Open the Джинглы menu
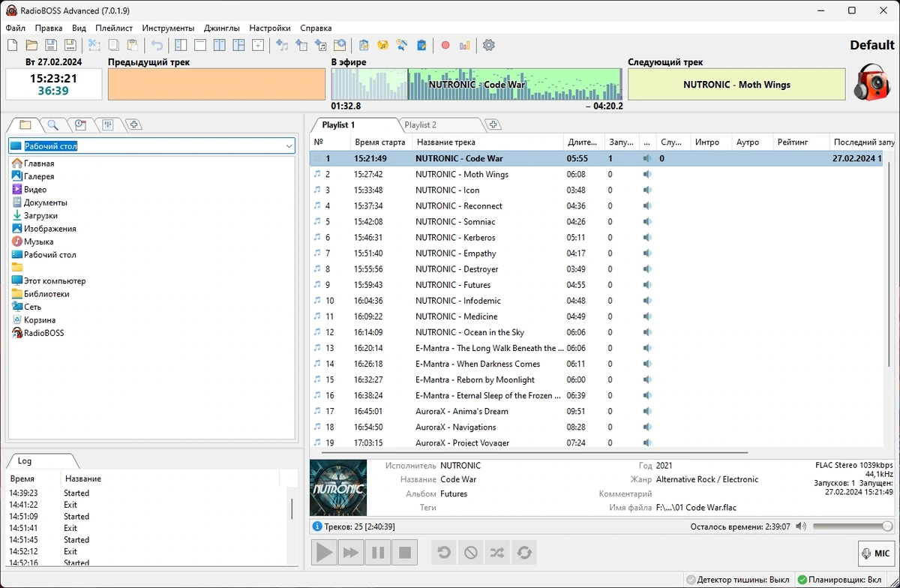This screenshot has width=900, height=588. tap(222, 28)
